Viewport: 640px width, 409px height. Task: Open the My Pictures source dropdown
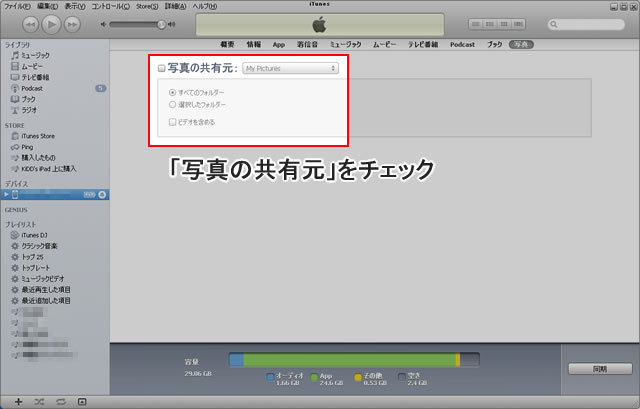[x=290, y=68]
